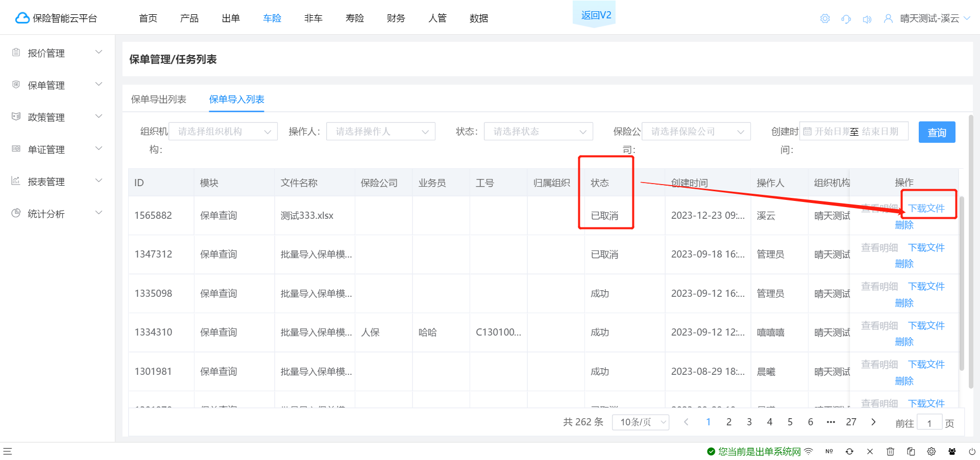The height and width of the screenshot is (460, 980).
Task: Open the 非车 top menu
Action: 313,18
